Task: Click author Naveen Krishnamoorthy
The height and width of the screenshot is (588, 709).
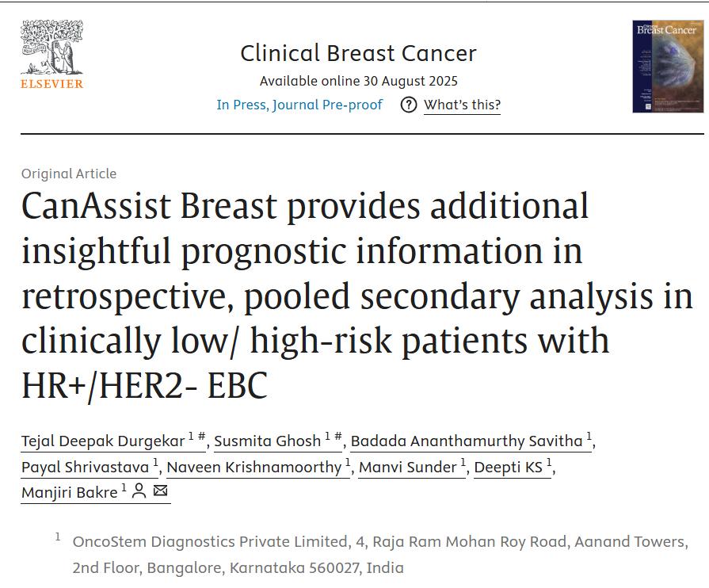Action: click(x=253, y=468)
